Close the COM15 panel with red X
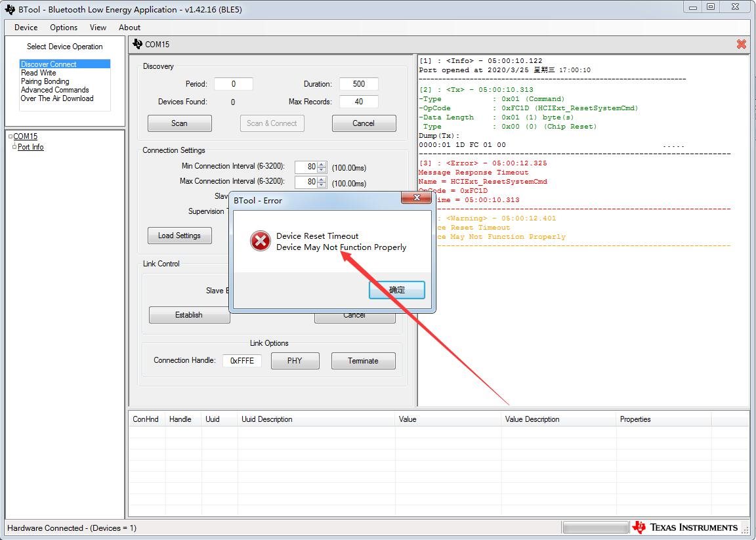The width and height of the screenshot is (756, 540). [x=741, y=45]
